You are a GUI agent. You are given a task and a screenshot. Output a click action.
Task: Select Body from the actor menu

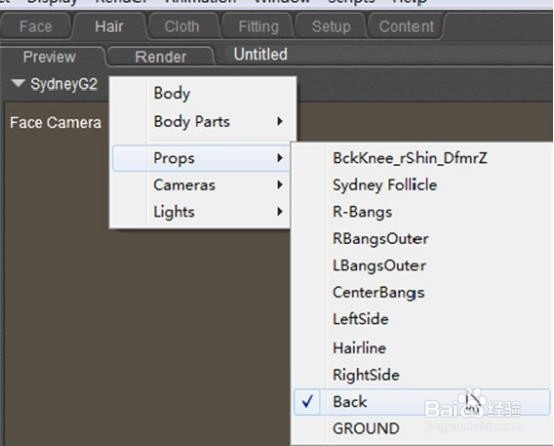172,94
